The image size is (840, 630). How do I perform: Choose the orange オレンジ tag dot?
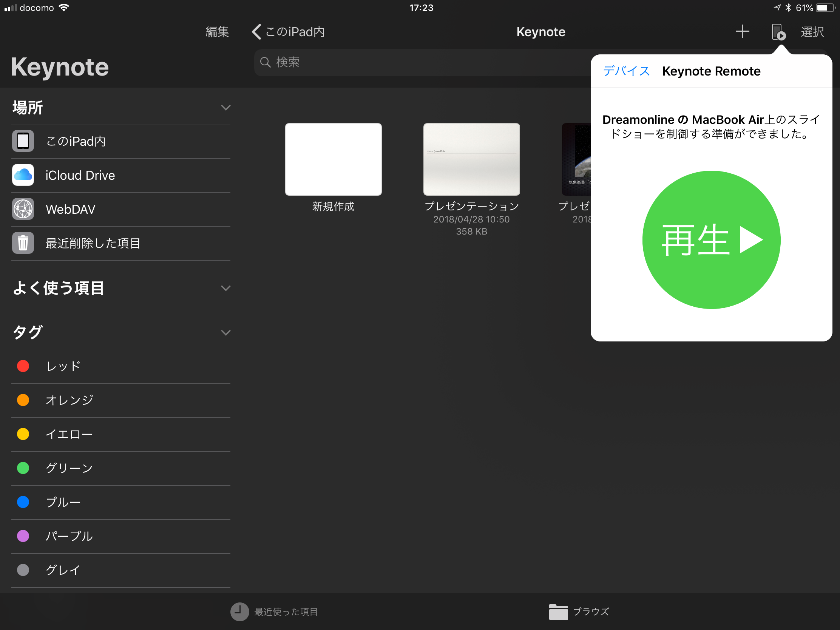pos(23,400)
